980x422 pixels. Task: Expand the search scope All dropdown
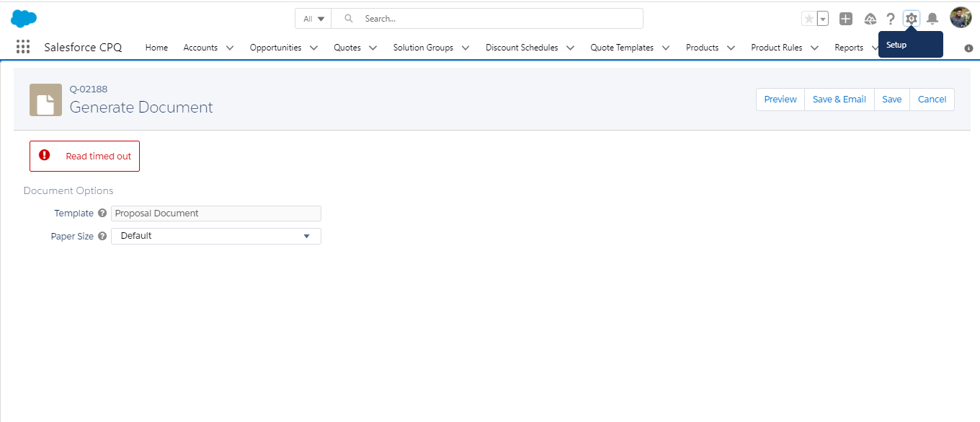313,19
